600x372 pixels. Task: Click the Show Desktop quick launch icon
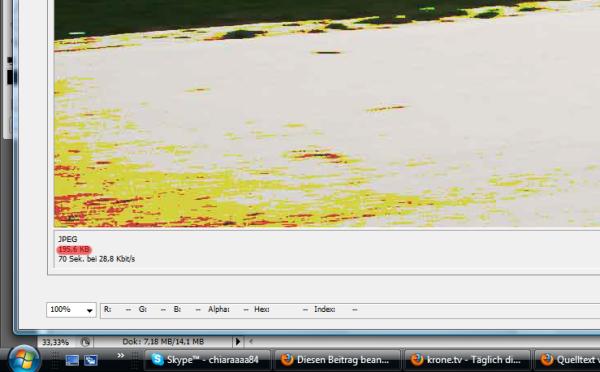point(72,360)
